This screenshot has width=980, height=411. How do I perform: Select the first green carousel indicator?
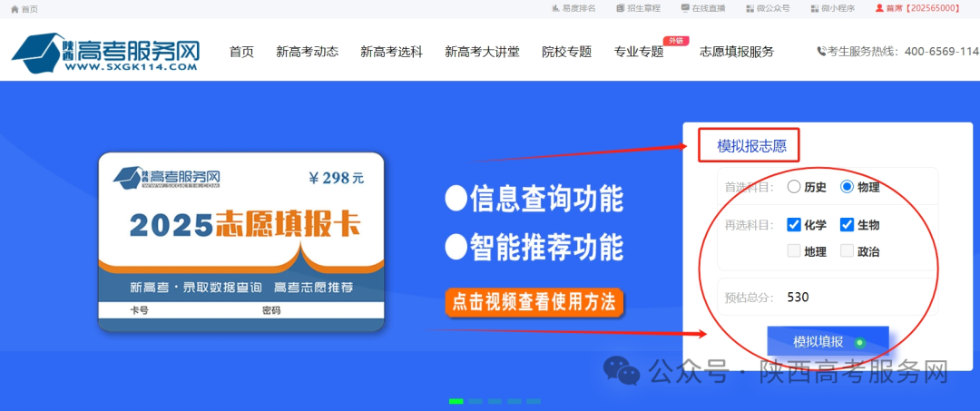pyautogui.click(x=456, y=401)
